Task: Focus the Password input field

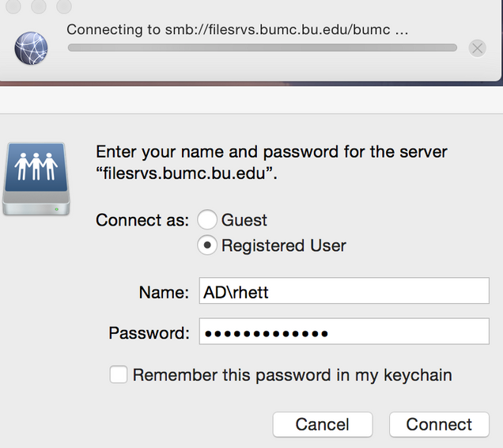Action: (x=344, y=332)
